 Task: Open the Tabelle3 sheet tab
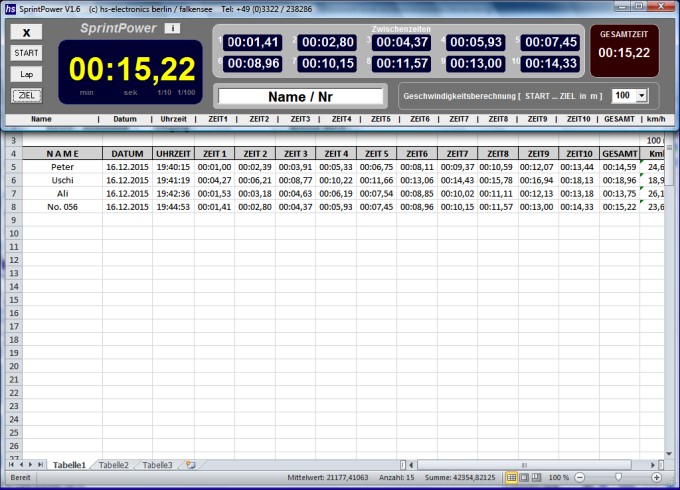pyautogui.click(x=157, y=465)
